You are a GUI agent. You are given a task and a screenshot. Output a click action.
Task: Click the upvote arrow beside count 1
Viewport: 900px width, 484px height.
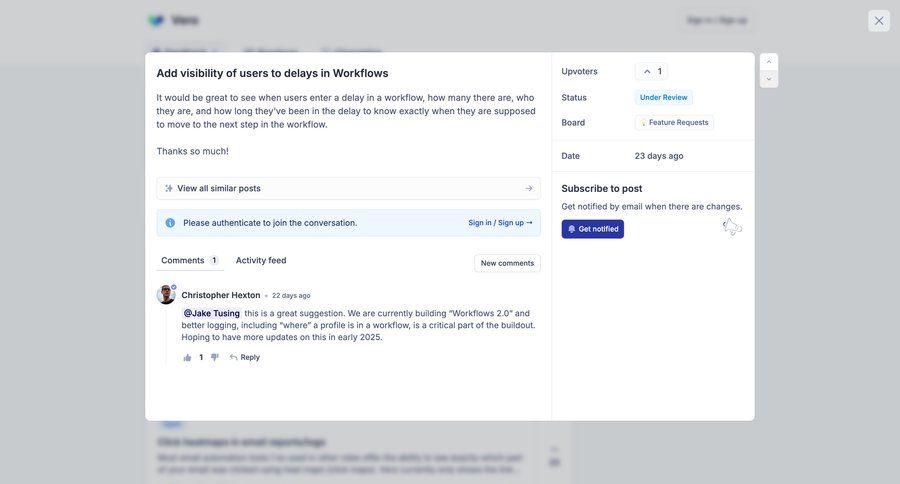[647, 72]
